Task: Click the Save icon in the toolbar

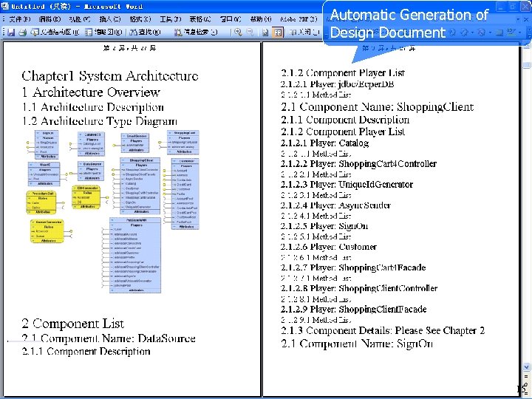Action: (x=11, y=33)
